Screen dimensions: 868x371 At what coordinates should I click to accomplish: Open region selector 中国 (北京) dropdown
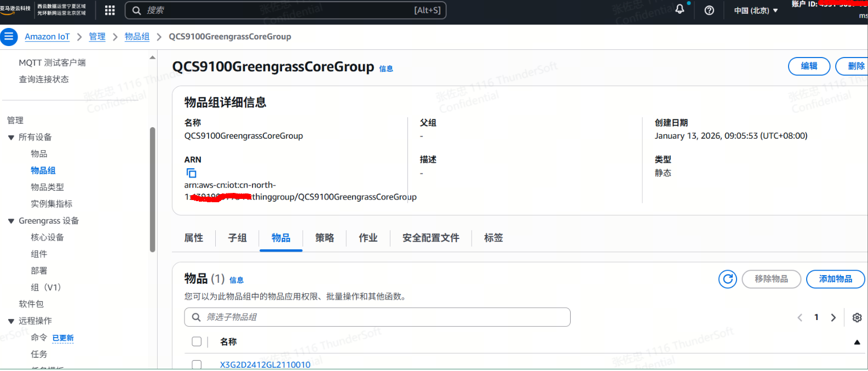coord(756,10)
